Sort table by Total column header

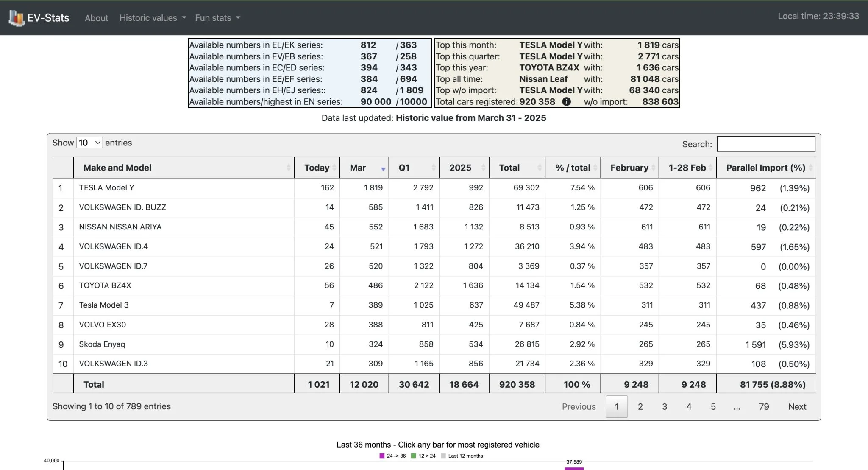coord(509,168)
